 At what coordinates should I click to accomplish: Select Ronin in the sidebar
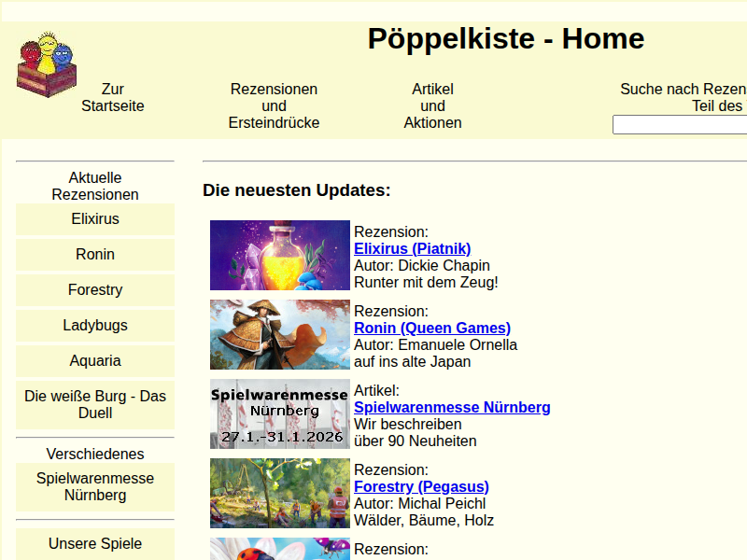[x=95, y=255]
